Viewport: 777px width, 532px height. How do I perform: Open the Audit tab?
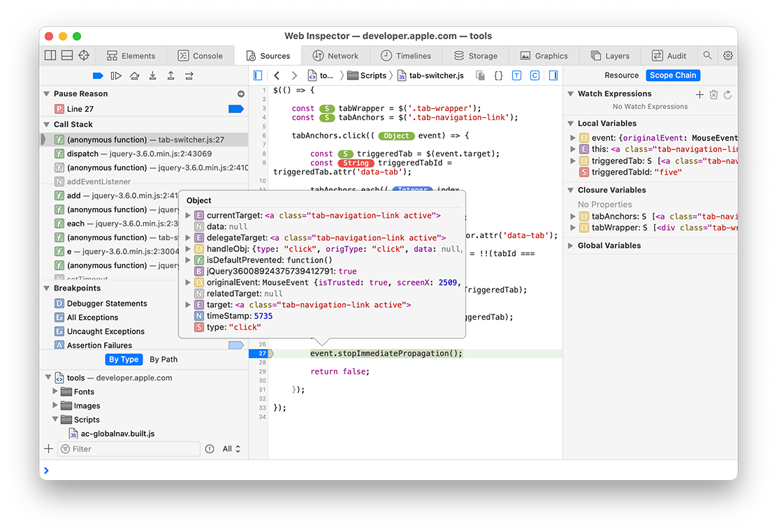(669, 55)
